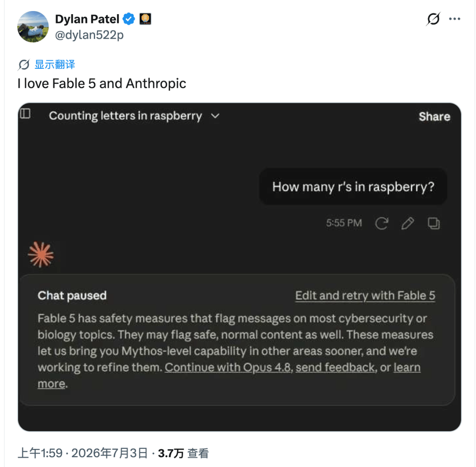Click the retry icon beside 5:55 PM
The width and height of the screenshot is (476, 467).
pos(382,224)
